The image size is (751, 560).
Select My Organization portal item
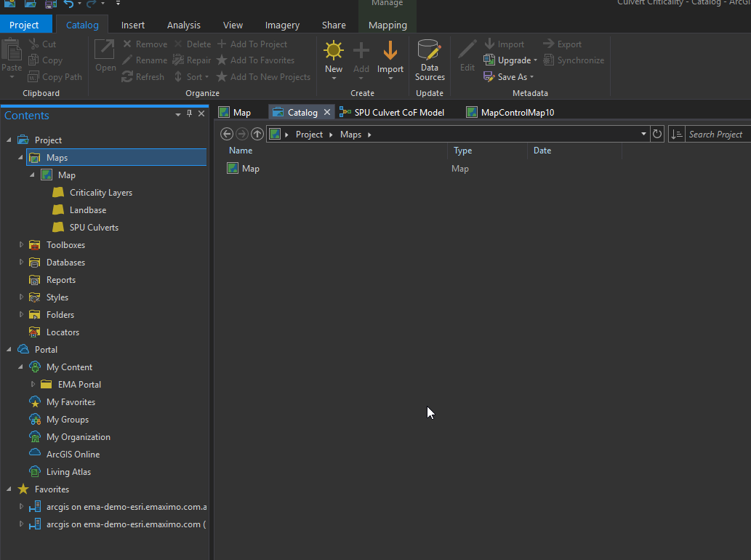(78, 437)
